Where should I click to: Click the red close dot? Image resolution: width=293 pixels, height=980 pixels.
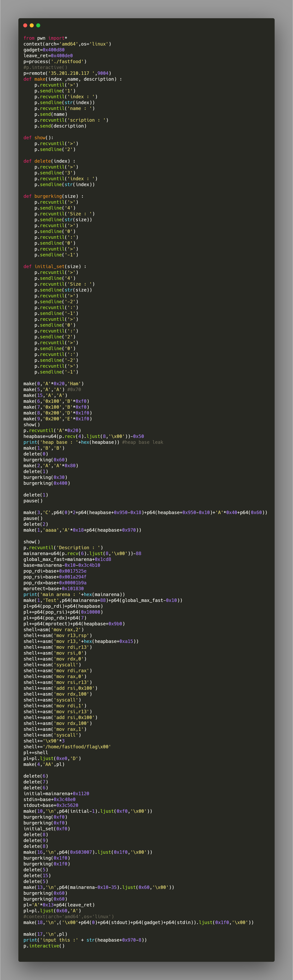pyautogui.click(x=25, y=26)
